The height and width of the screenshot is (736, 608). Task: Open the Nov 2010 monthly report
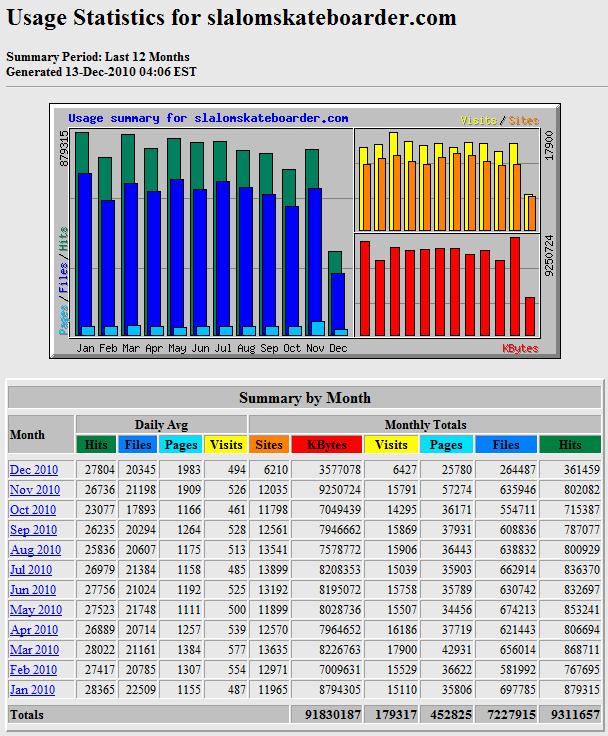pos(34,490)
